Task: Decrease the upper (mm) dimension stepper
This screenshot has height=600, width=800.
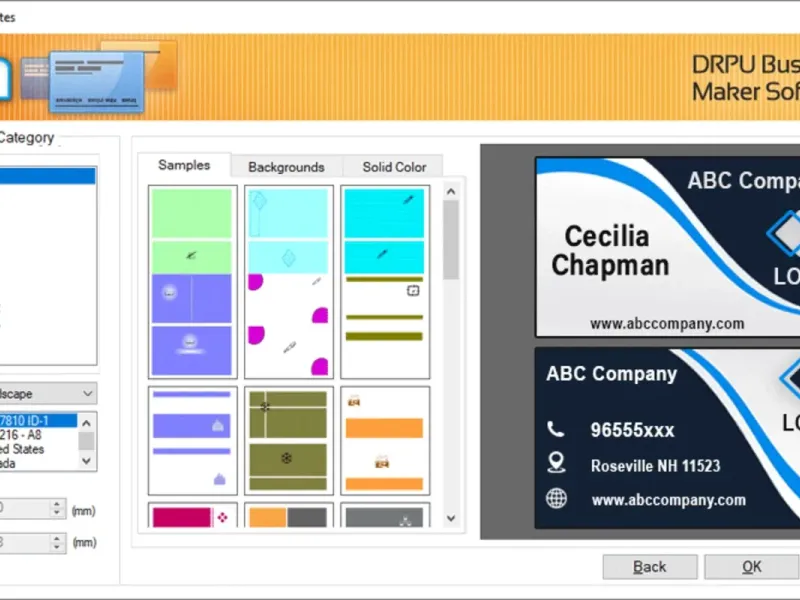Action: coord(57,513)
